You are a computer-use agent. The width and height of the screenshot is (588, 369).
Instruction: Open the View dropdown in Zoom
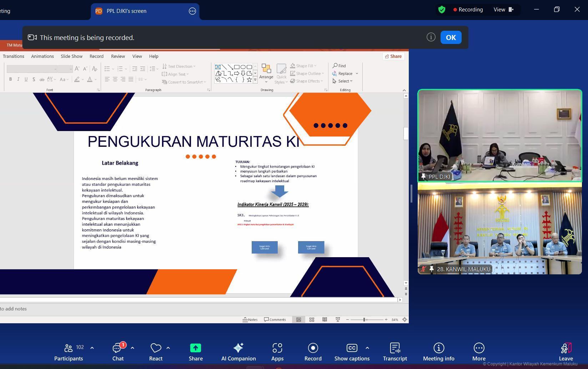pyautogui.click(x=503, y=10)
